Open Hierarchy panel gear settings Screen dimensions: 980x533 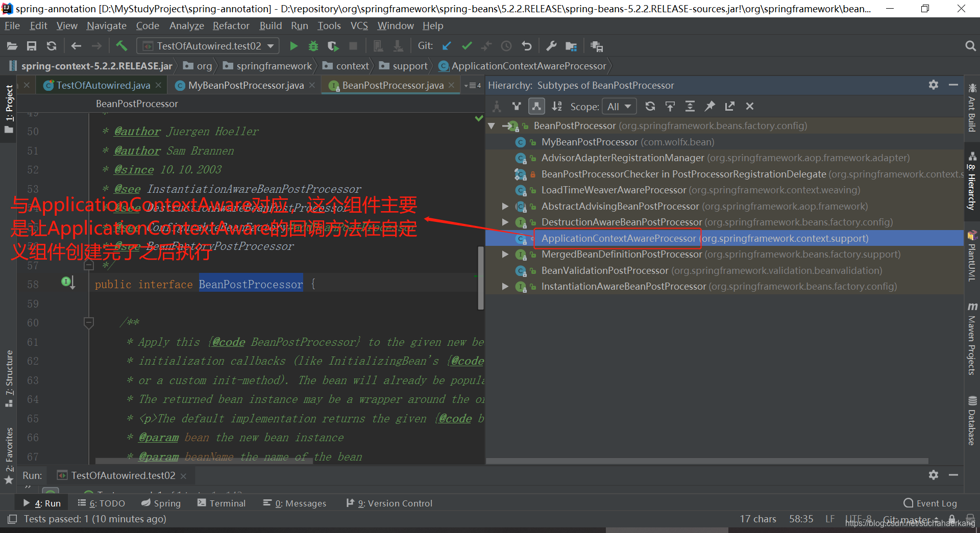pos(934,85)
